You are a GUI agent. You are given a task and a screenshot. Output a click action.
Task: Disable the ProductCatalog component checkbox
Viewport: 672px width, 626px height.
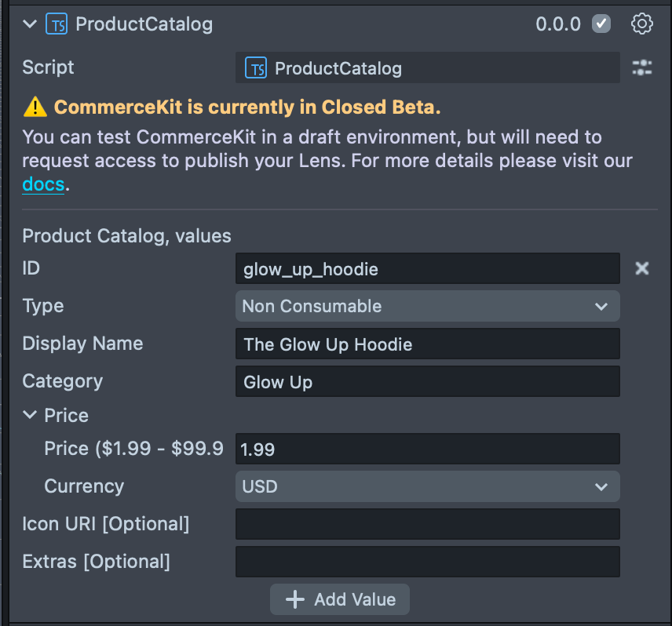tap(602, 24)
